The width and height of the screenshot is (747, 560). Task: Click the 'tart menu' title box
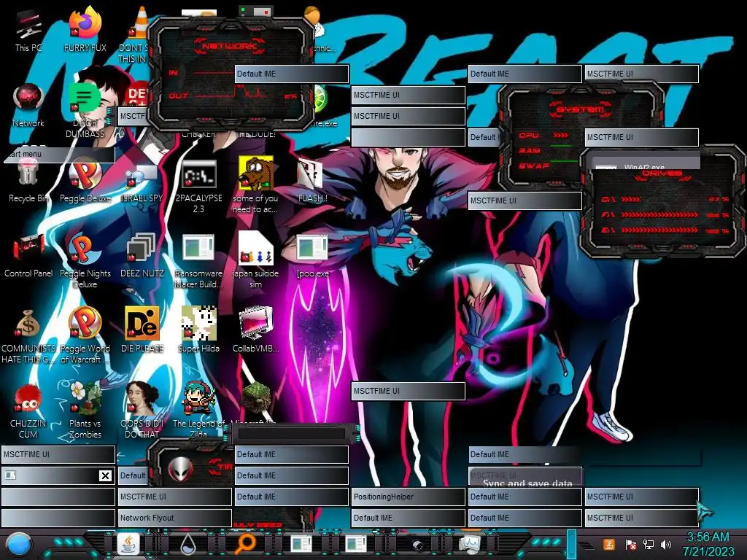(58, 154)
